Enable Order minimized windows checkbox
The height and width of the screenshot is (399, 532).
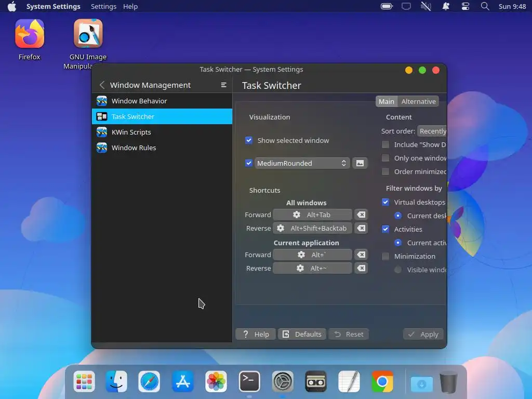point(385,171)
